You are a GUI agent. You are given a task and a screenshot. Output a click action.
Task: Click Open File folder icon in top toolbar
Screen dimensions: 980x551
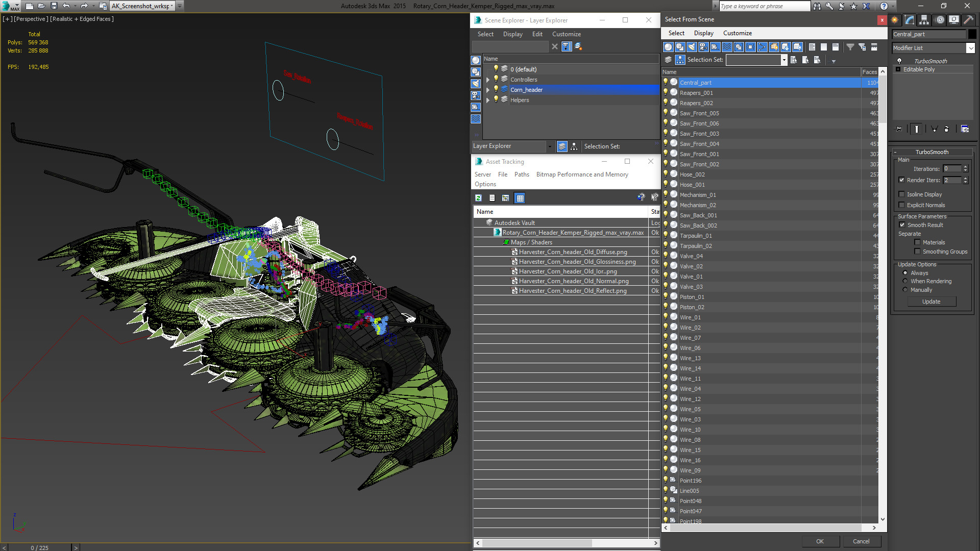tap(42, 6)
